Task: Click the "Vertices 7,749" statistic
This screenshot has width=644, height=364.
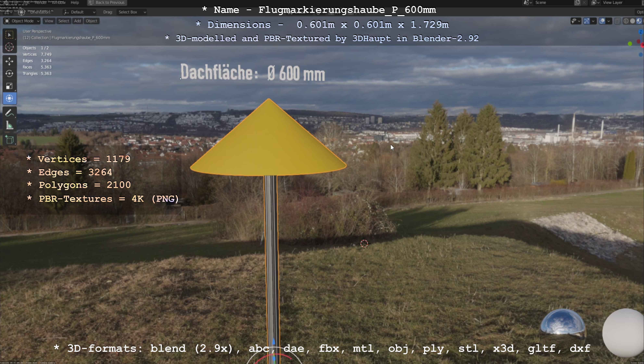Action: coord(37,54)
